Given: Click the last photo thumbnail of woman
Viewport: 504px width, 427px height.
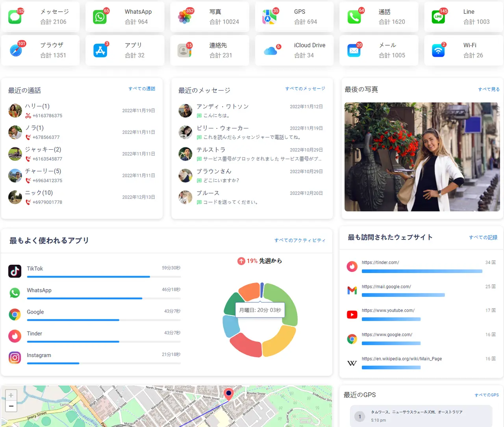Looking at the screenshot, I should 422,157.
